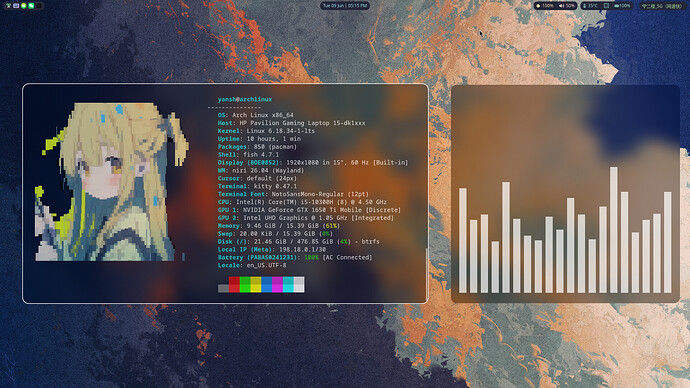Viewport: 690px width, 388px height.
Task: Click the gray color block in terminal
Action: [x=224, y=289]
